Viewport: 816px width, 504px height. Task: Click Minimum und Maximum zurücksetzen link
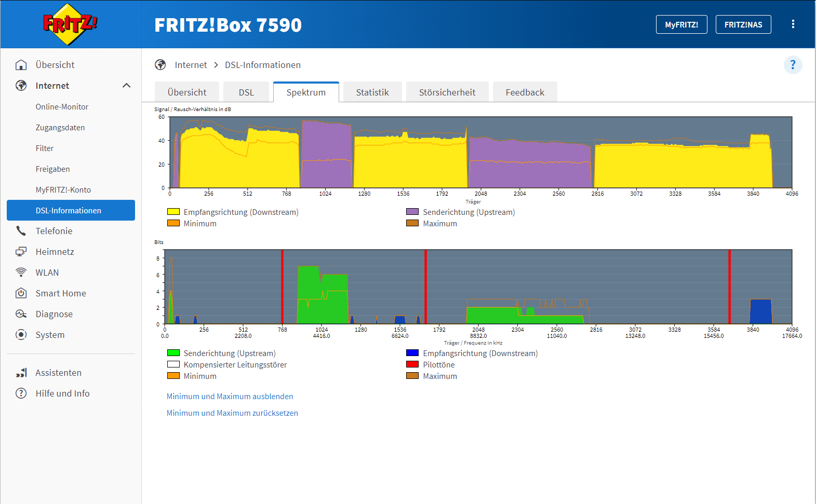(x=232, y=413)
